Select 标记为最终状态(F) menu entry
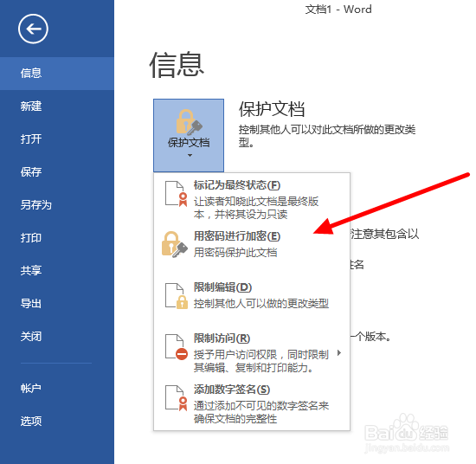This screenshot has width=476, height=464. 252,199
